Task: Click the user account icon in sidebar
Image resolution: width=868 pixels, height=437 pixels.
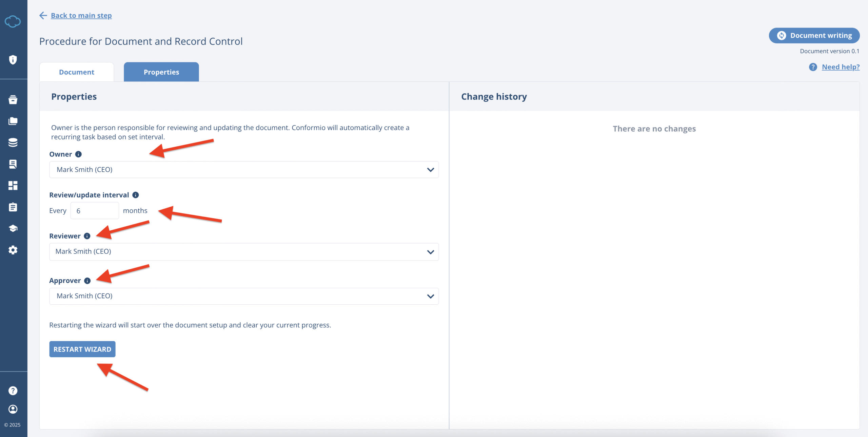Action: (13, 409)
